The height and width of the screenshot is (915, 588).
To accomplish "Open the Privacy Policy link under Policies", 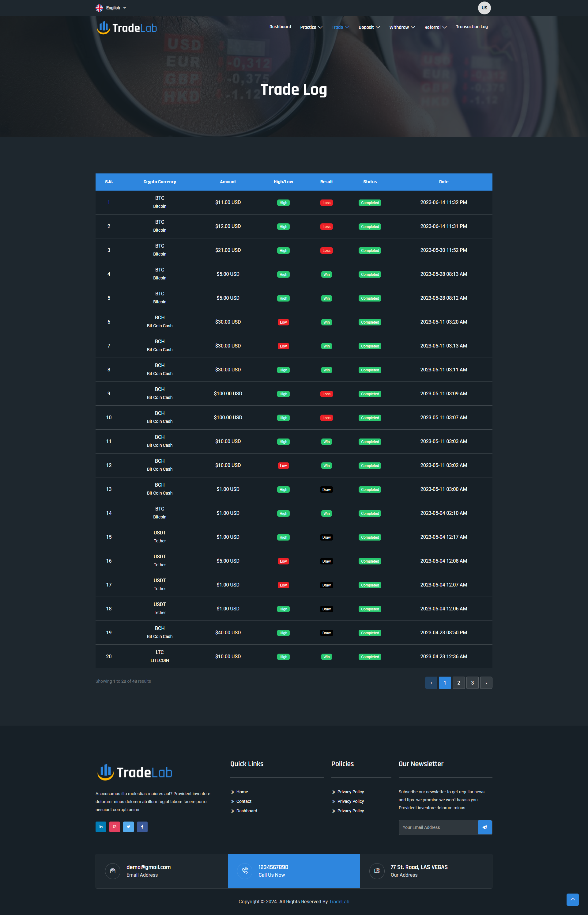I will pyautogui.click(x=350, y=792).
